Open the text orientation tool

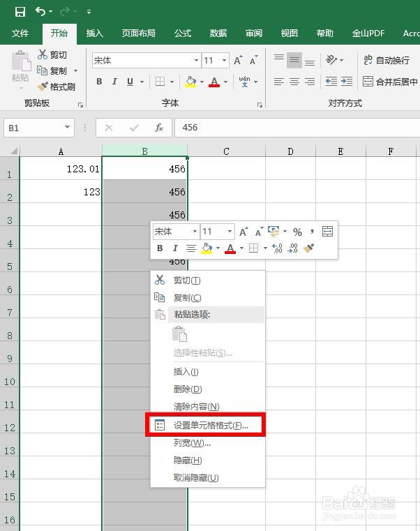tap(332, 60)
